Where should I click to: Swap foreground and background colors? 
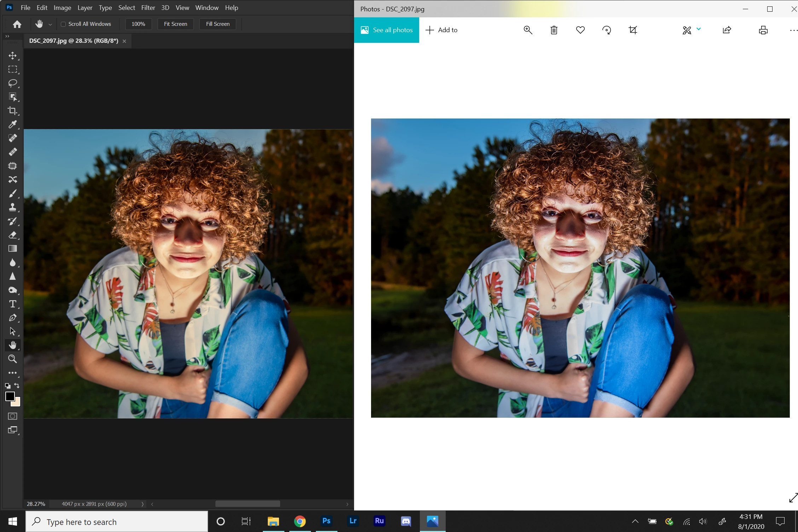pyautogui.click(x=17, y=385)
